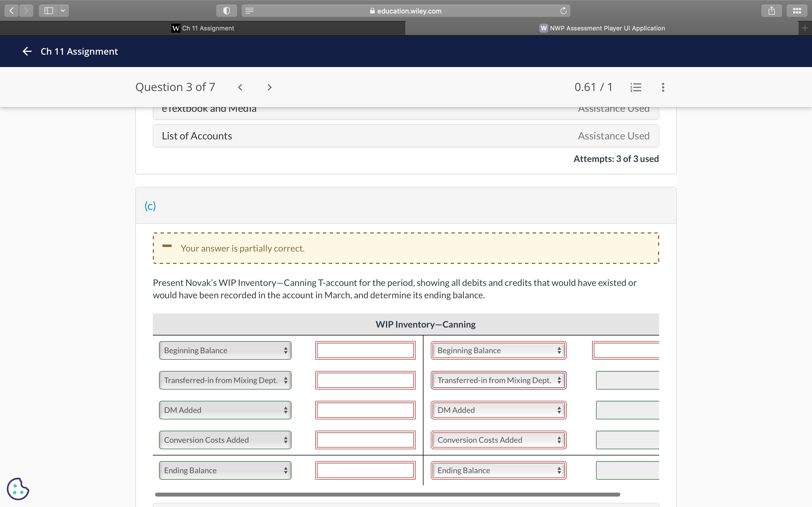Open the left Ending Balance dropdown
Image resolution: width=812 pixels, height=507 pixels.
225,470
